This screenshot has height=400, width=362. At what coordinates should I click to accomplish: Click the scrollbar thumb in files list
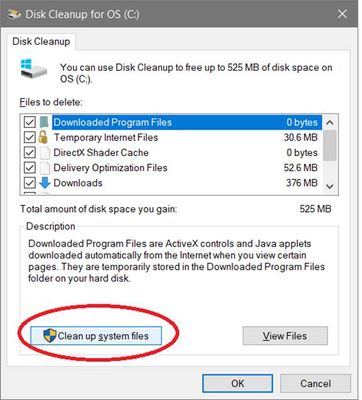[330, 145]
